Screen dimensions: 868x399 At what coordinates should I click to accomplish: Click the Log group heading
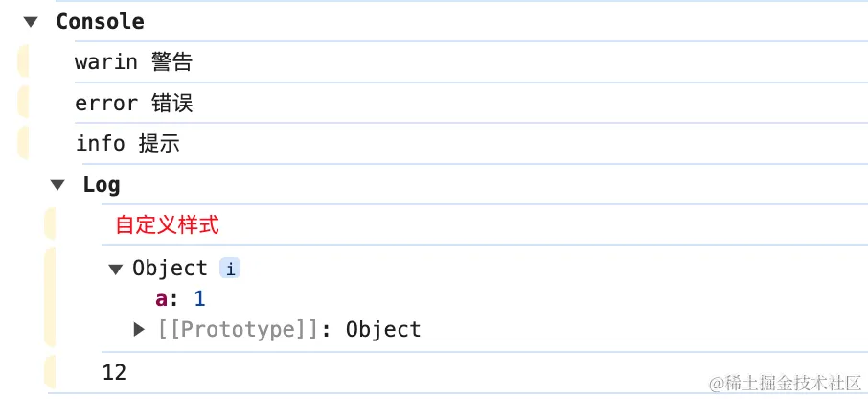point(102,185)
